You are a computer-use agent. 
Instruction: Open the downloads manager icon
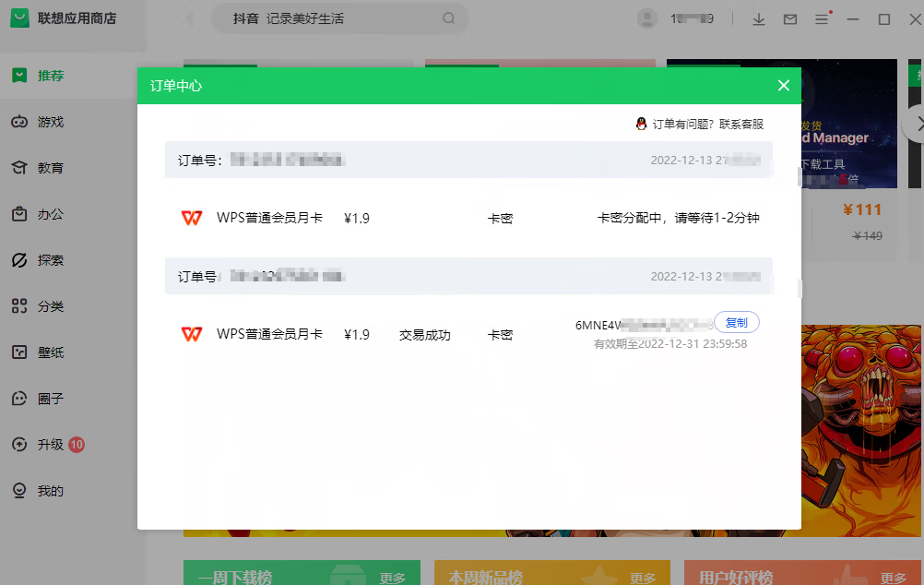click(x=759, y=19)
